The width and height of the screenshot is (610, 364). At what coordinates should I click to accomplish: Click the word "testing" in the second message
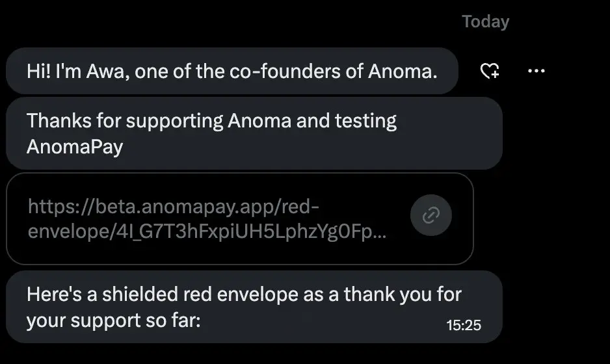(x=367, y=121)
